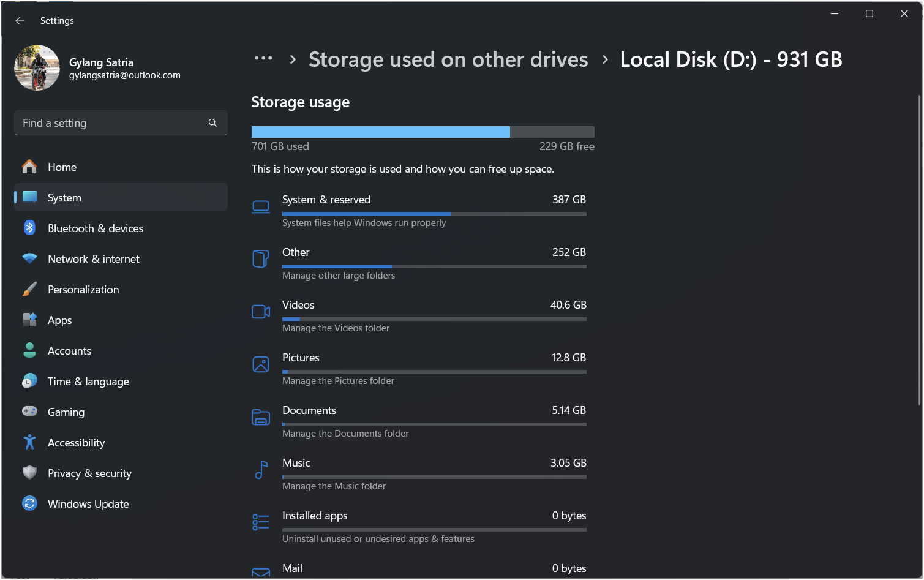Open Accounts settings
Image resolution: width=924 pixels, height=580 pixels.
coord(121,350)
